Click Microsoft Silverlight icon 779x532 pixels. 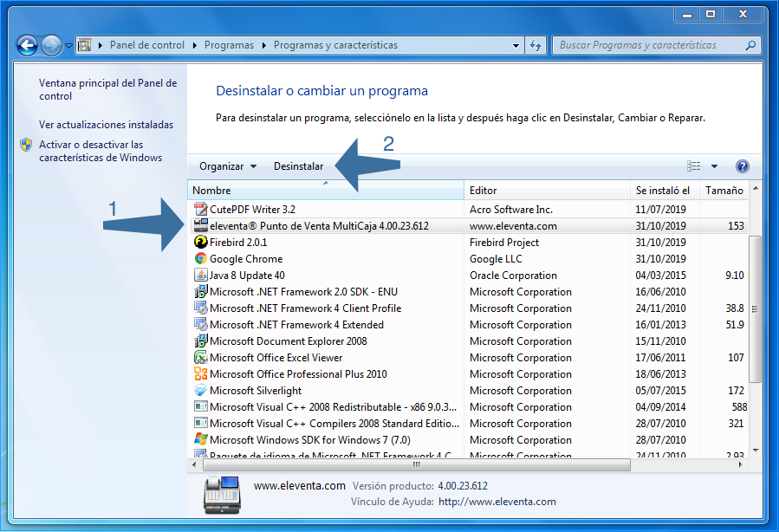[x=201, y=390]
